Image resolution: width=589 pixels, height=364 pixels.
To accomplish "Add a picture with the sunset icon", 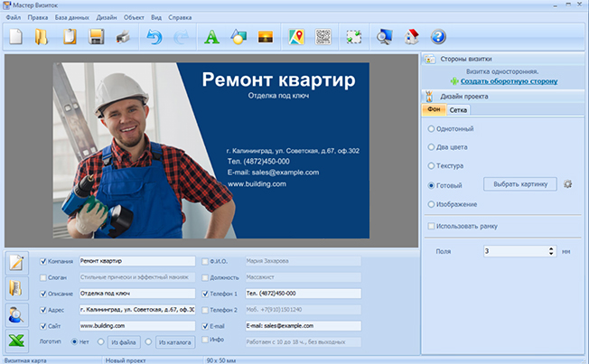I will pyautogui.click(x=266, y=37).
